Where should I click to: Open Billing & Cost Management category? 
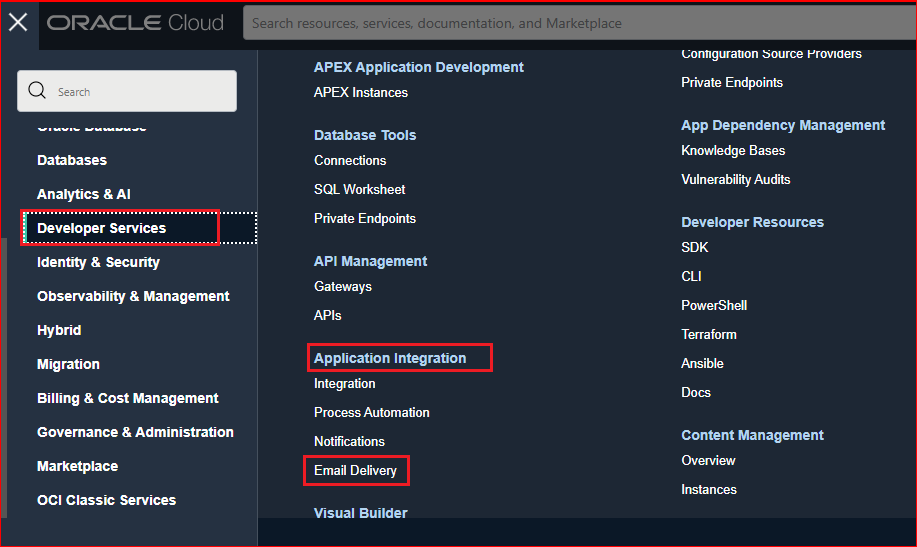(127, 398)
